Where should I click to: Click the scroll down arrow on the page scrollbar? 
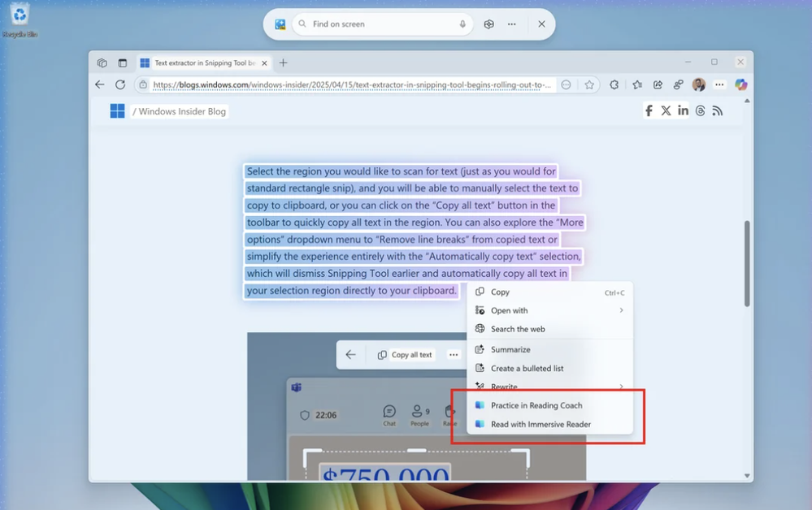pos(747,475)
